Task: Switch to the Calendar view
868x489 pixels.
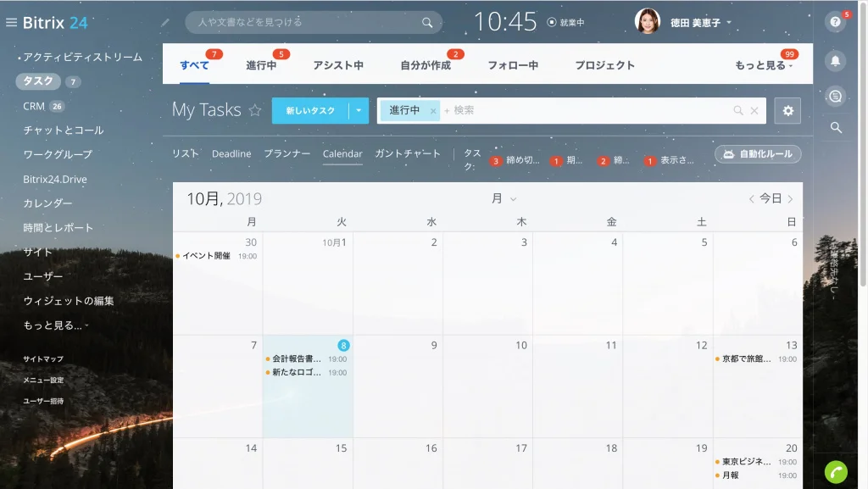Action: 342,153
